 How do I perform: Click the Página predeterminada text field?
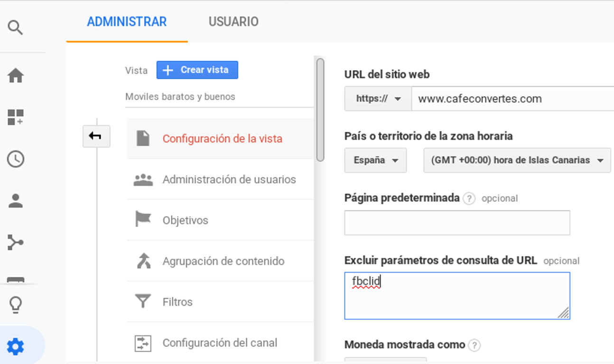pos(457,223)
